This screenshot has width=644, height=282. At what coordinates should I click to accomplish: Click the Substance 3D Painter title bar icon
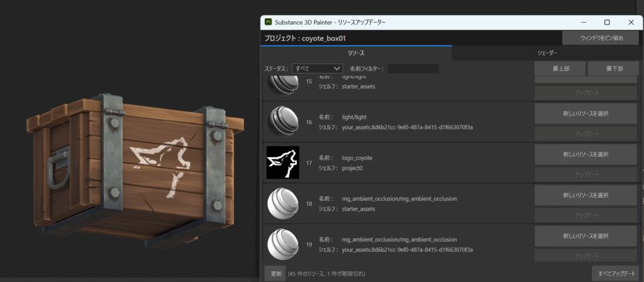click(269, 22)
